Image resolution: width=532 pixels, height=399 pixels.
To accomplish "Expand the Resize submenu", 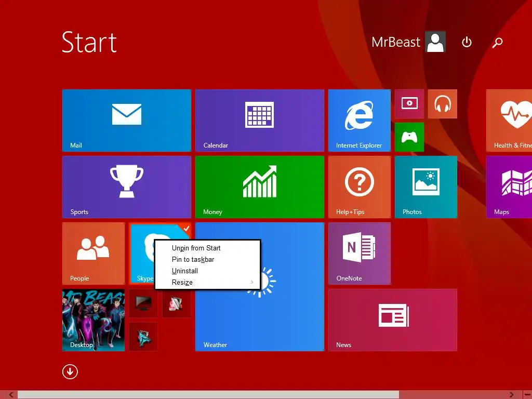I will pyautogui.click(x=208, y=282).
